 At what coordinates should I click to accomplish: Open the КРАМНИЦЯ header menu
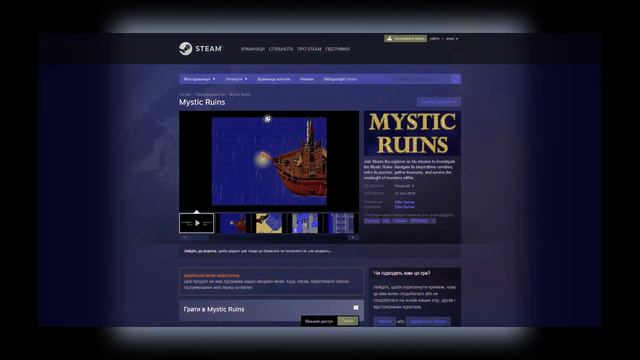[253, 49]
